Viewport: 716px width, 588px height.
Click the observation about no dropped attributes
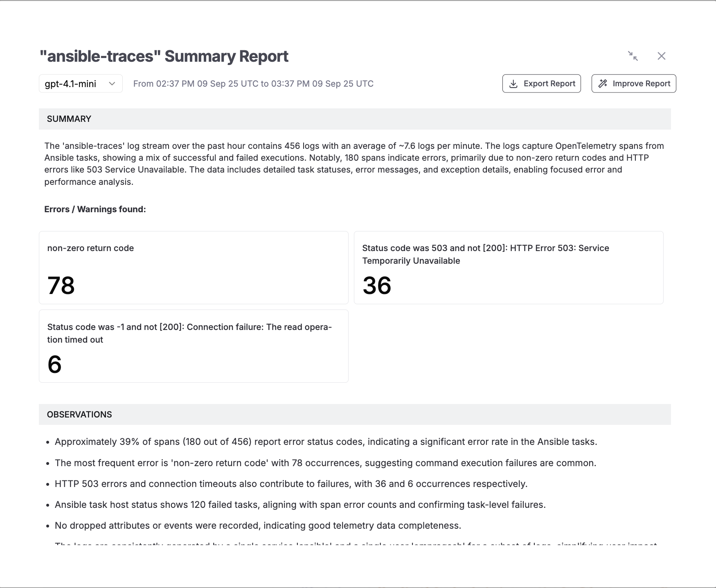pyautogui.click(x=258, y=526)
